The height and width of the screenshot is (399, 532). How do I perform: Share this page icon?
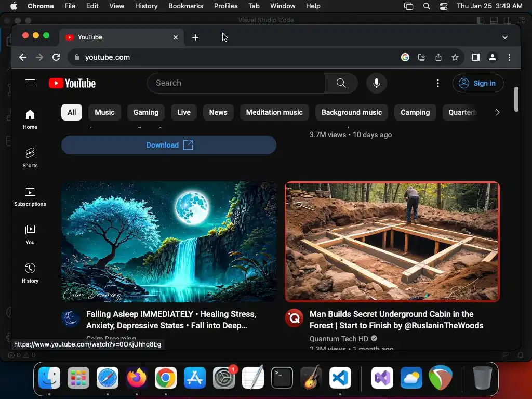click(x=438, y=57)
